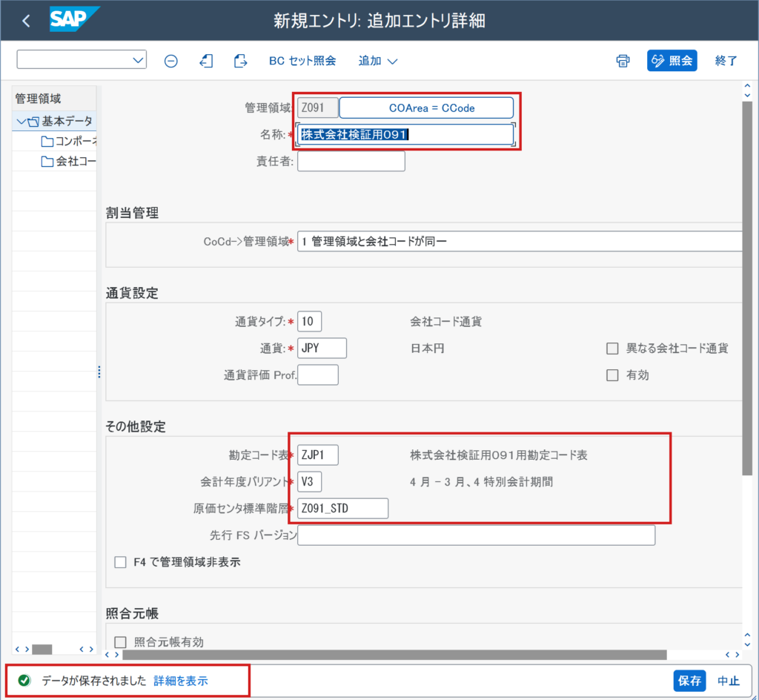This screenshot has height=700, width=759.
Task: Click the left tree pane horizontal scrollbar
Action: [x=42, y=649]
